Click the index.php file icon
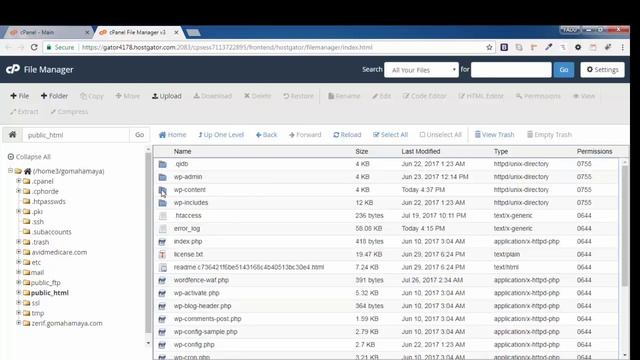The width and height of the screenshot is (640, 360). pyautogui.click(x=162, y=242)
